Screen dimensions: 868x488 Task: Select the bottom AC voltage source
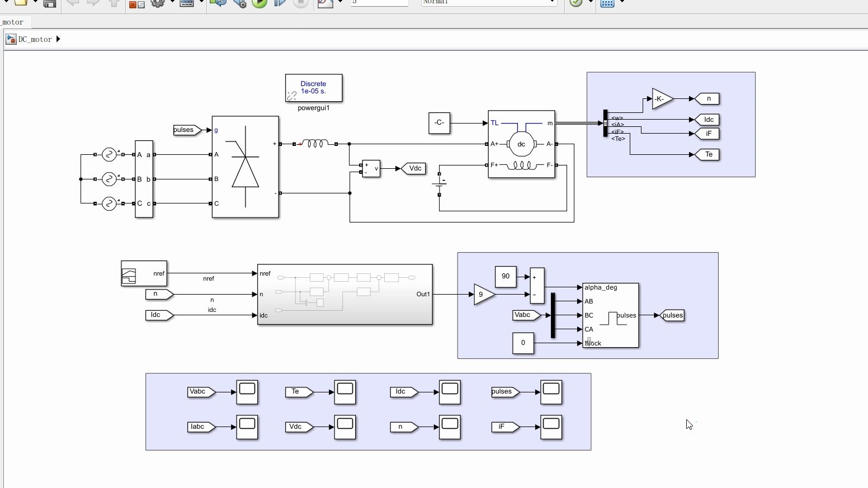(x=109, y=203)
